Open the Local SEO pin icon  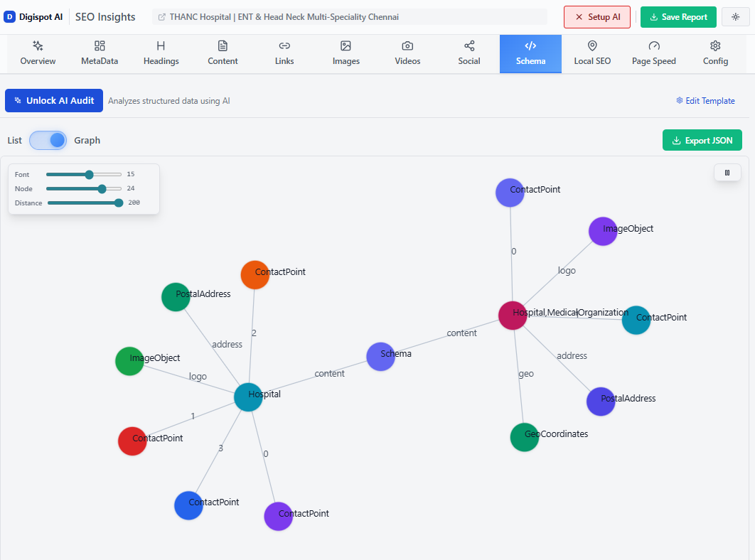click(x=592, y=45)
